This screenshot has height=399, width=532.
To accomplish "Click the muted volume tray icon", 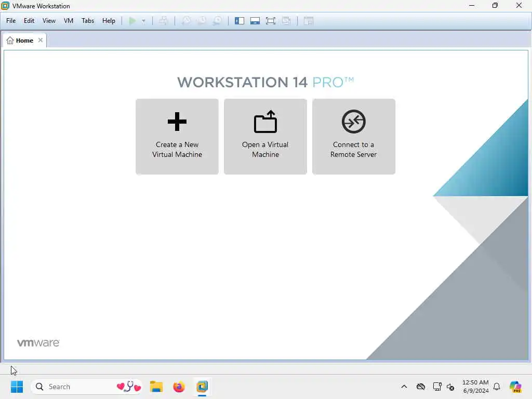I will point(450,387).
